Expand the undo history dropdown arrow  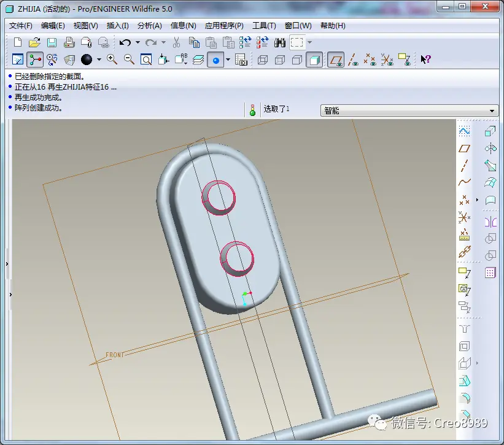tap(138, 42)
